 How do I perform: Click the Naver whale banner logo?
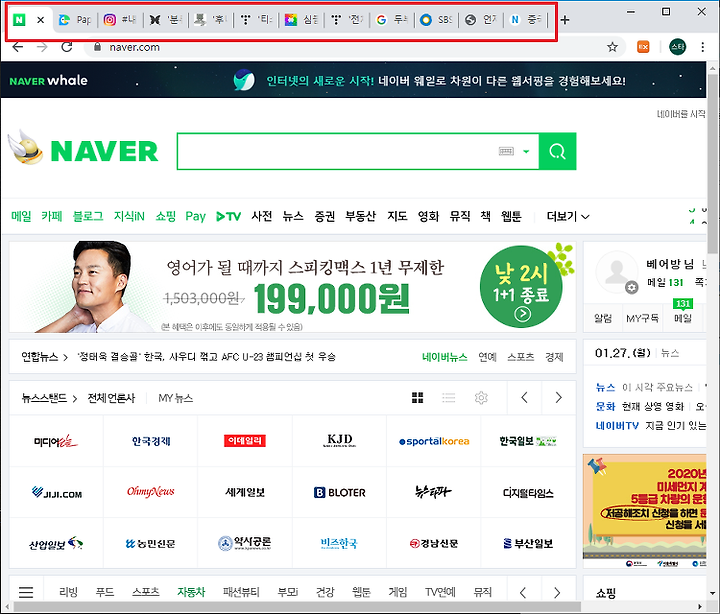[x=48, y=81]
